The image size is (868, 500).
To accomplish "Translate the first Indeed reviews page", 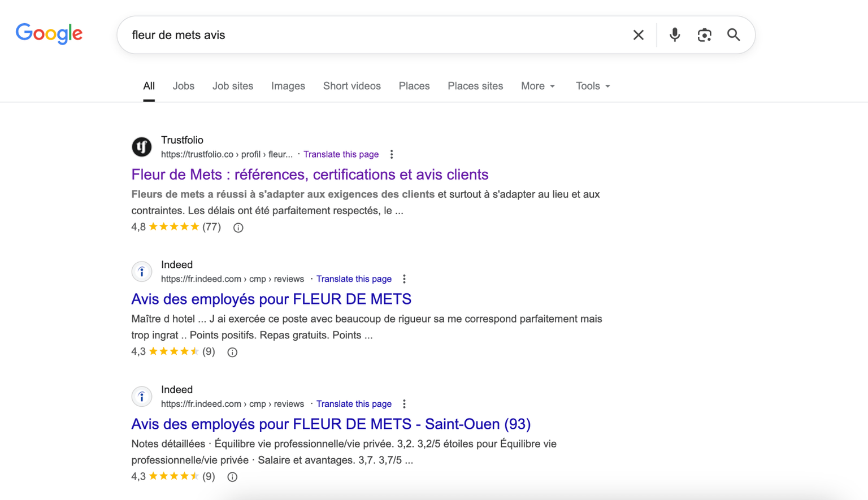I will pyautogui.click(x=354, y=279).
